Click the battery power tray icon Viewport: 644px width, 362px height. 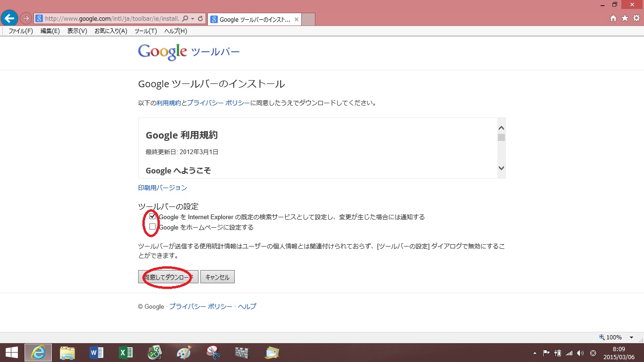[x=558, y=353]
